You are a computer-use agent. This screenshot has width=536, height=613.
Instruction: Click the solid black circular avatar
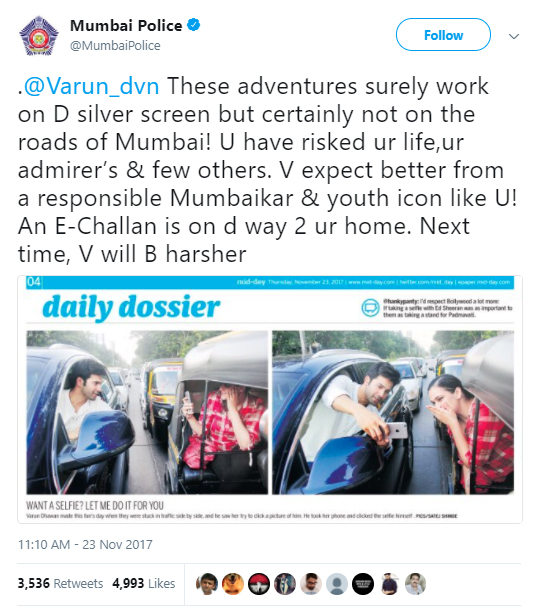click(x=363, y=584)
